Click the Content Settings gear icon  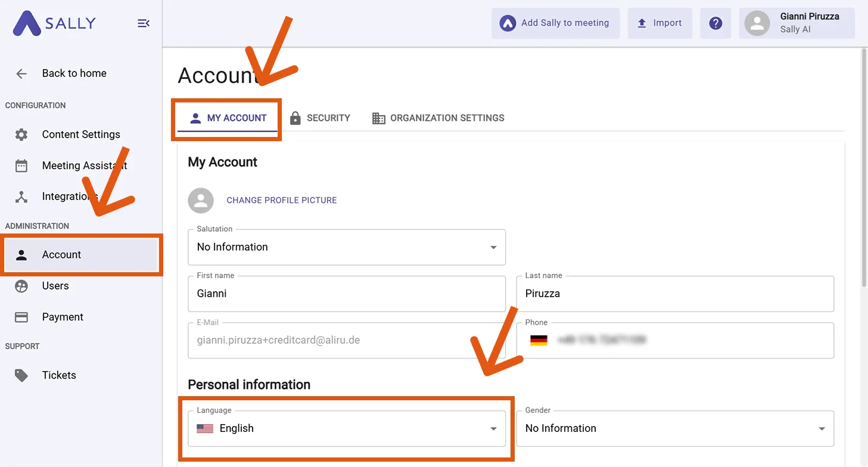tap(21, 135)
